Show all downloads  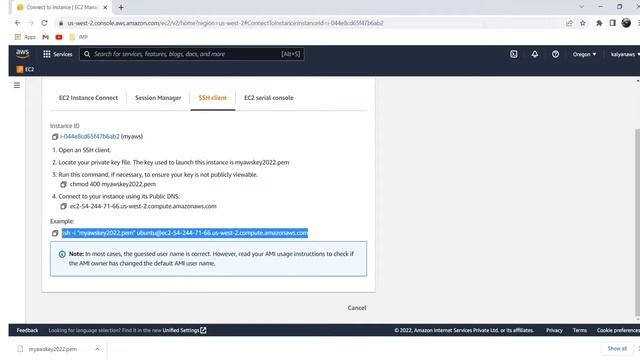617,349
